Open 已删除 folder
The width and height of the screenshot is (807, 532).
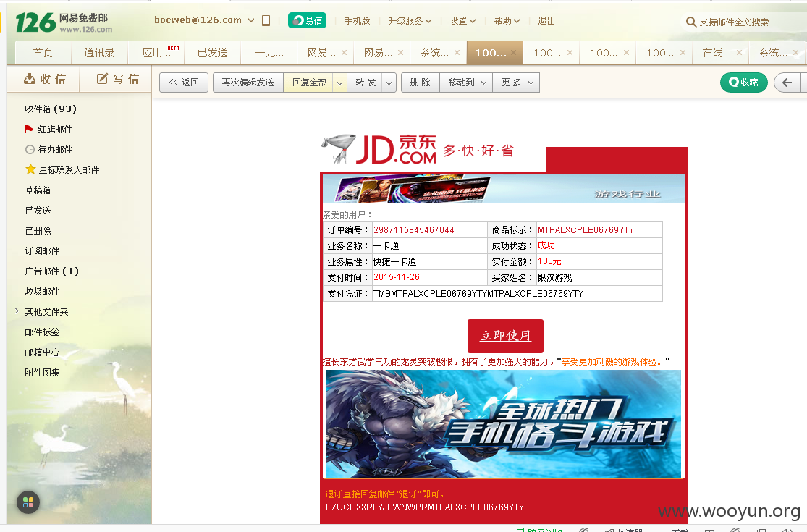pos(38,230)
